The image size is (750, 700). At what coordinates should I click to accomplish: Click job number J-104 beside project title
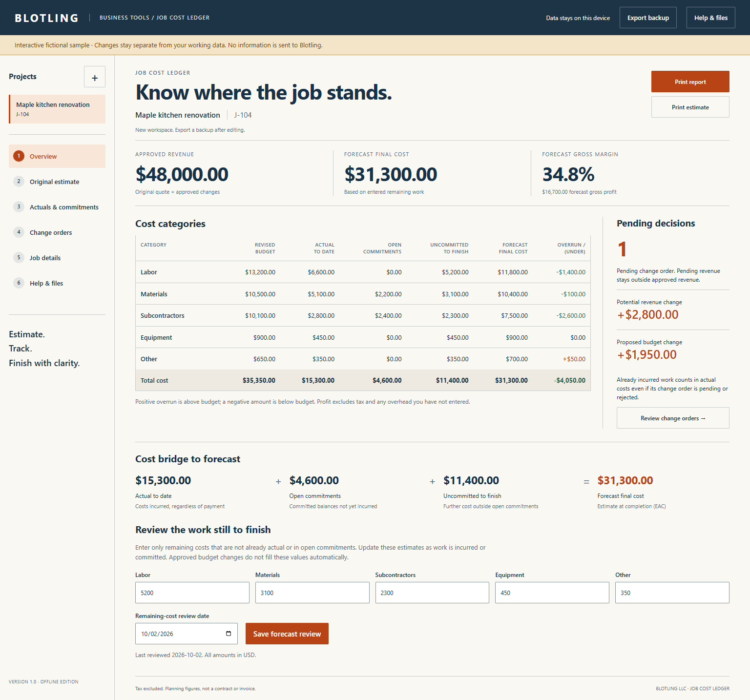243,115
